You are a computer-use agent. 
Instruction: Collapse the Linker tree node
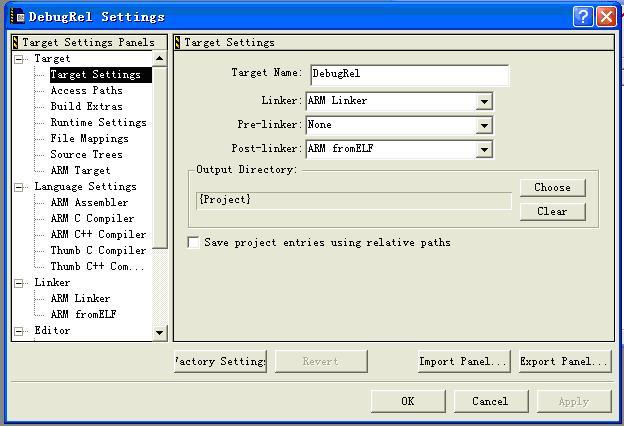(19, 283)
